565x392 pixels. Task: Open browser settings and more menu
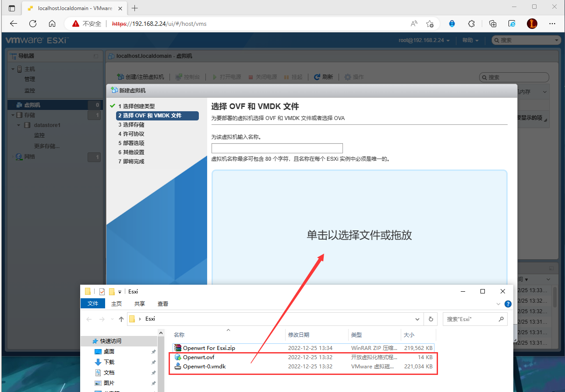point(552,24)
